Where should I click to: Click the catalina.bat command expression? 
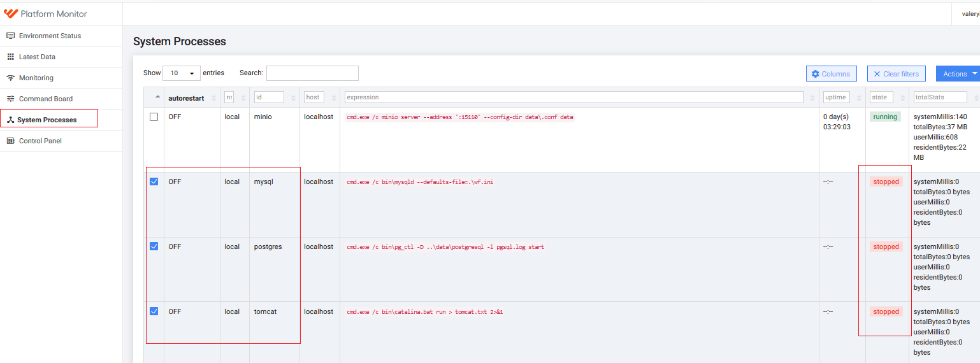click(x=424, y=312)
